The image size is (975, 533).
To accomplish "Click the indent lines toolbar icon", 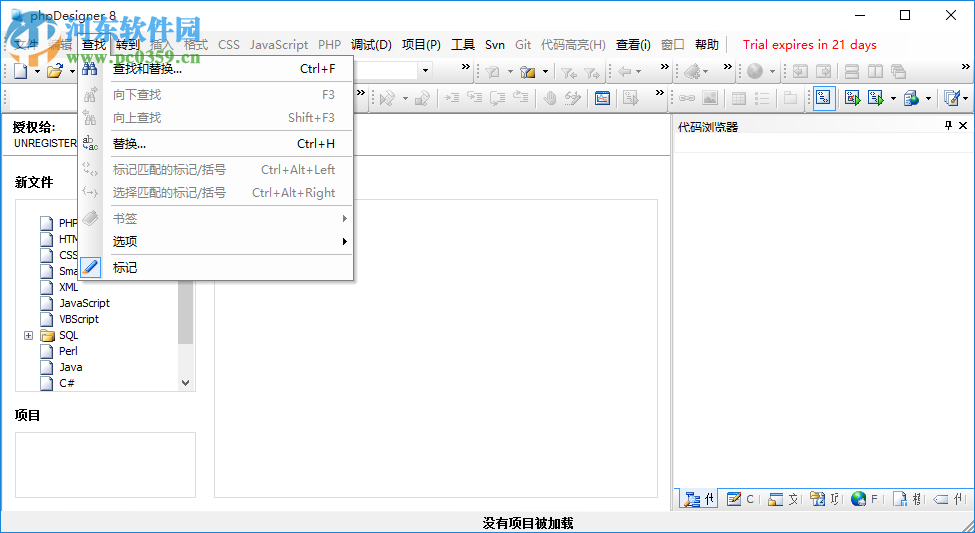I will [451, 98].
